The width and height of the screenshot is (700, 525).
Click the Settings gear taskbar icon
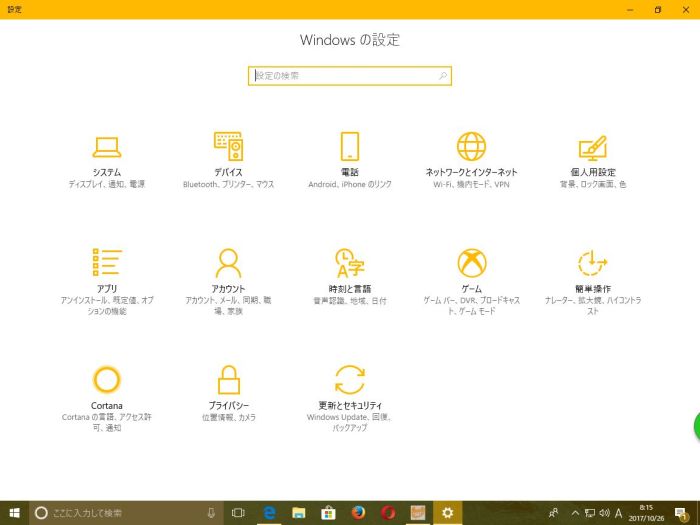[x=447, y=513]
